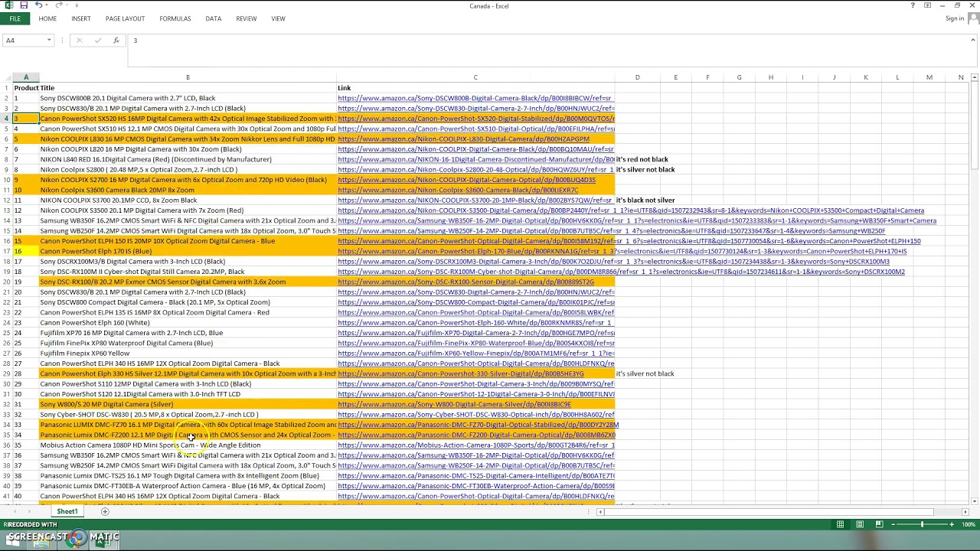
Task: Click the Sign in link
Action: [x=954, y=18]
